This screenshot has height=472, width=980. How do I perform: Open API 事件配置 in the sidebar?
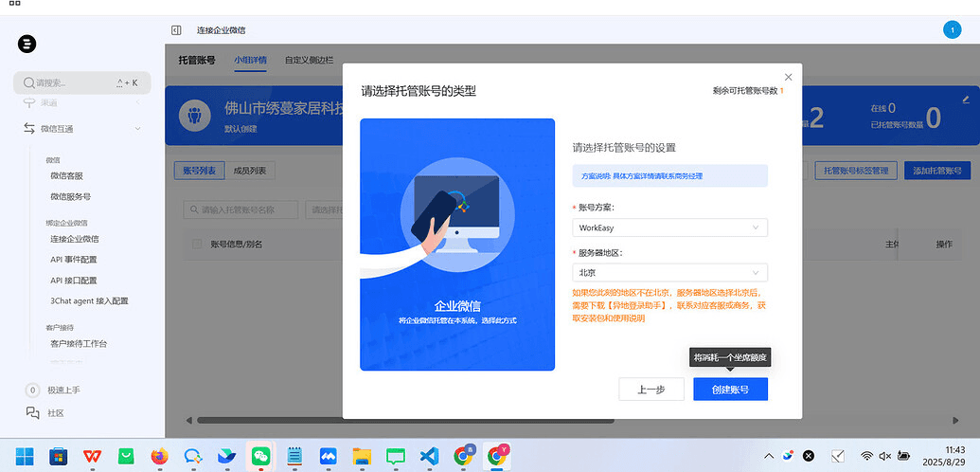click(x=74, y=259)
